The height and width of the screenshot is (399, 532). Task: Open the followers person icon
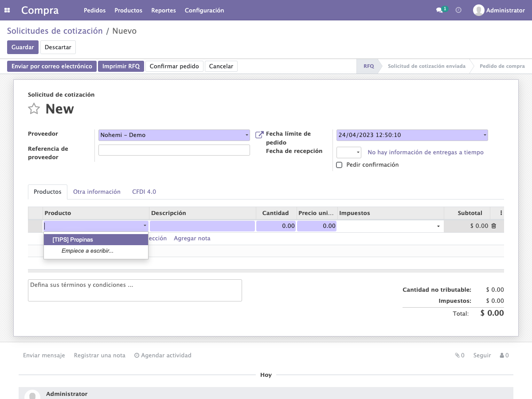[x=502, y=355]
